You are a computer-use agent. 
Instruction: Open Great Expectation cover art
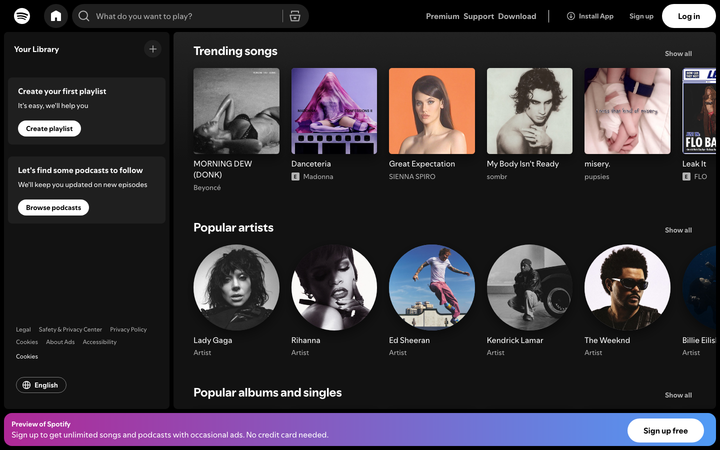point(432,111)
